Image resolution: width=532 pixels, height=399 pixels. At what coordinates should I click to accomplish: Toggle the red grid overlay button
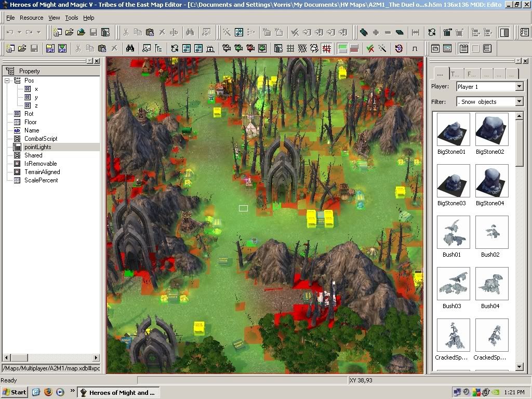tap(327, 49)
